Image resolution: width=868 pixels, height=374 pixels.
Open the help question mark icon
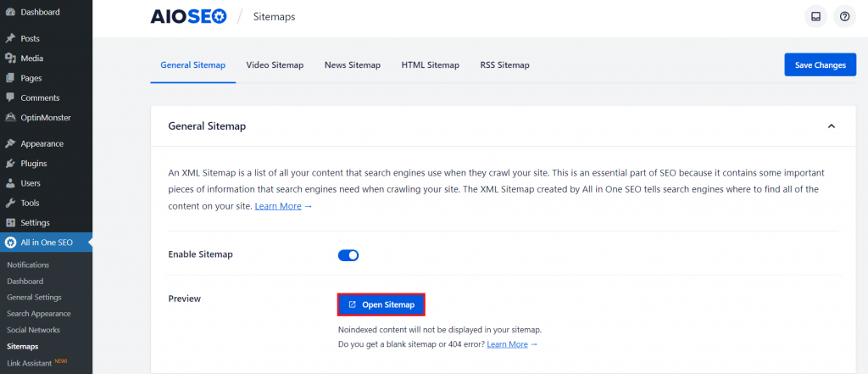844,16
